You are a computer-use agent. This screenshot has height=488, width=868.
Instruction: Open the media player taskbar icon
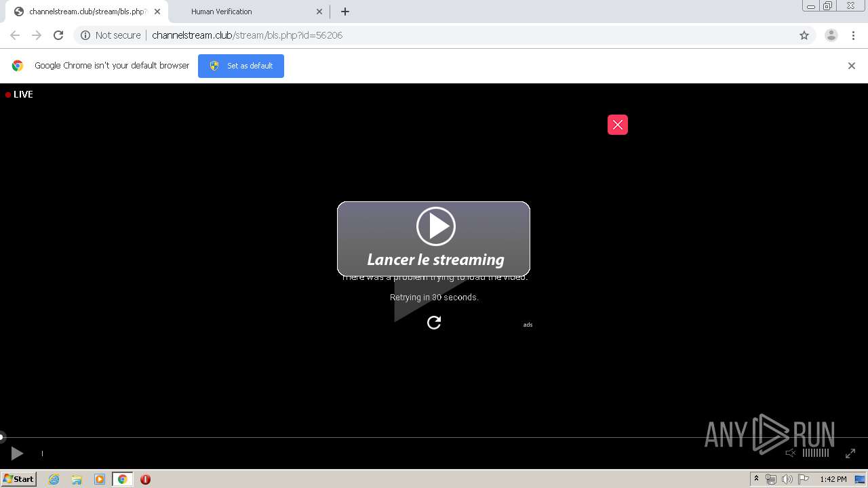coord(100,479)
